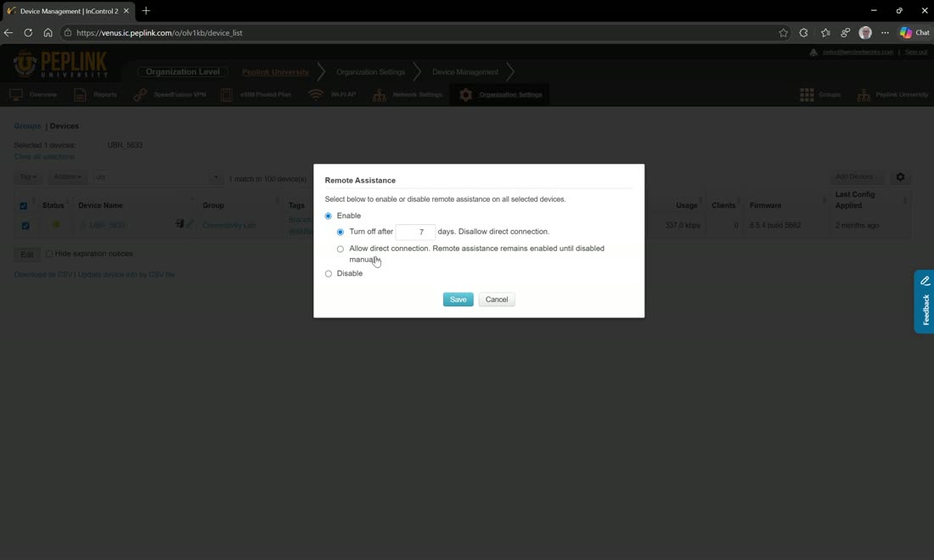Close the Device Management browser tab

127,11
